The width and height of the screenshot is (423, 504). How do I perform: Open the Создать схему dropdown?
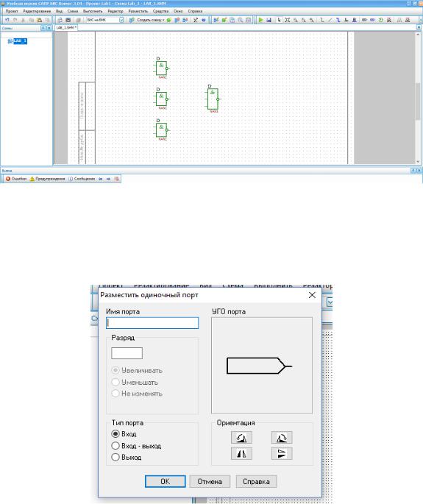pos(151,20)
